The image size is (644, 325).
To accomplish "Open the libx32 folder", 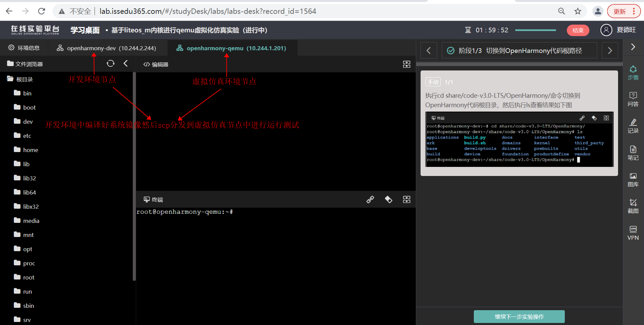I will (x=26, y=207).
